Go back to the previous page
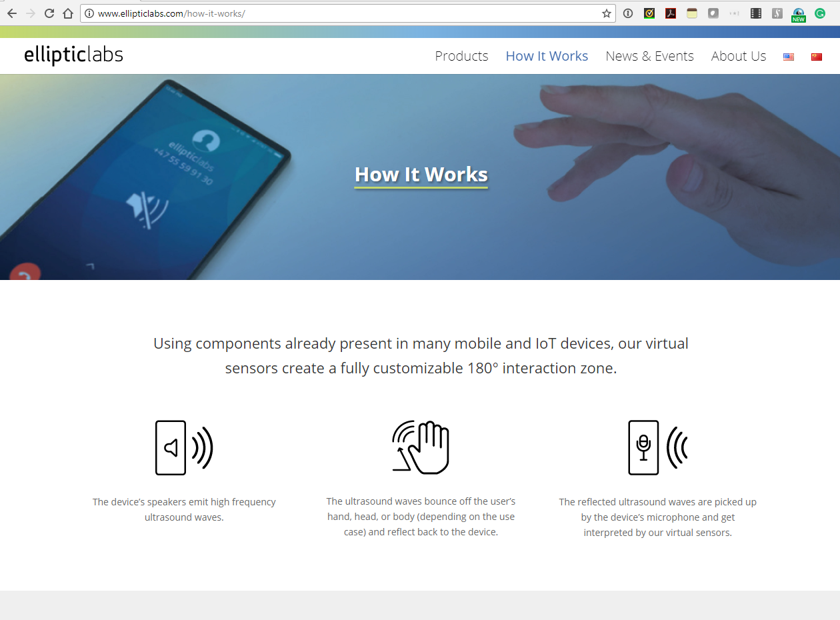840x620 pixels. coord(11,13)
